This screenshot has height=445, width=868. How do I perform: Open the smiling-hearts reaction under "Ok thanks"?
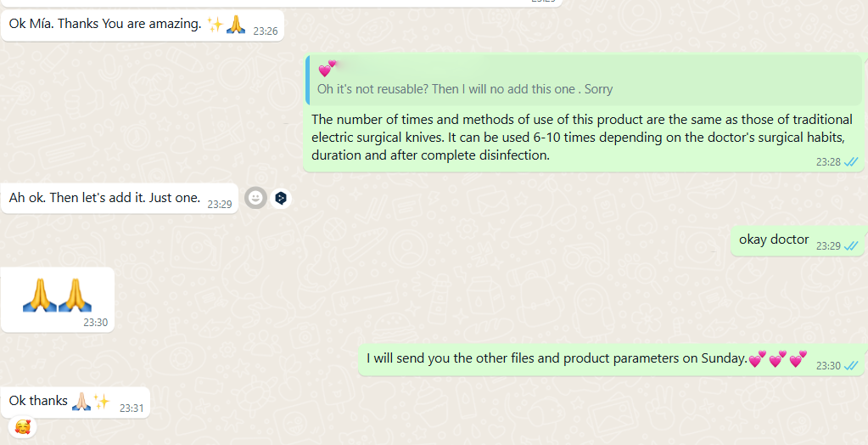[23, 426]
